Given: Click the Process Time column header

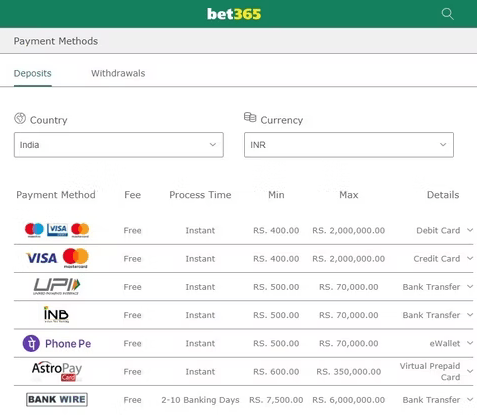Looking at the screenshot, I should click(200, 195).
